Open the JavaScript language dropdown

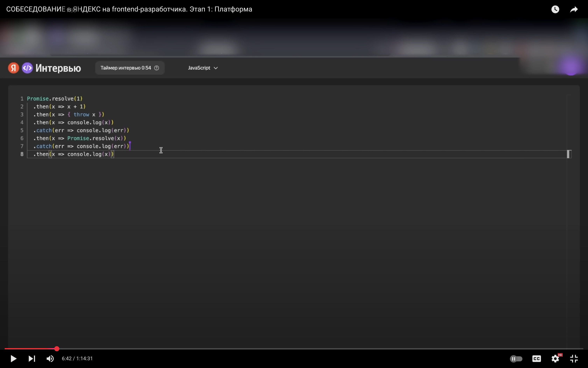[x=203, y=68]
